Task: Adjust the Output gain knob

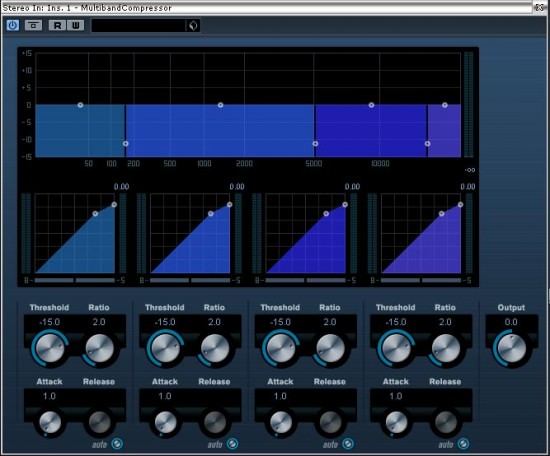Action: click(x=511, y=348)
